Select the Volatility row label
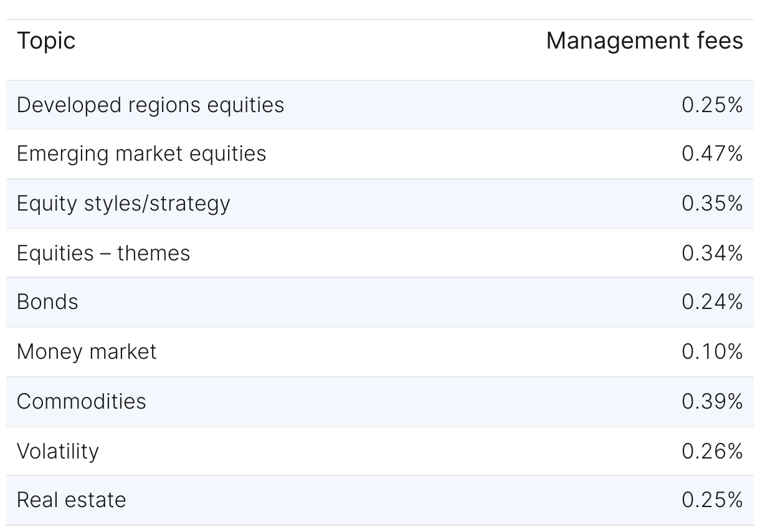 click(58, 451)
